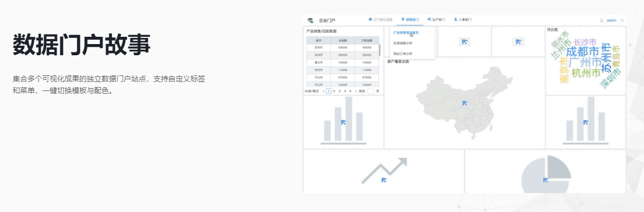Click the loading icon on the China map
This screenshot has width=644, height=212.
[465, 103]
